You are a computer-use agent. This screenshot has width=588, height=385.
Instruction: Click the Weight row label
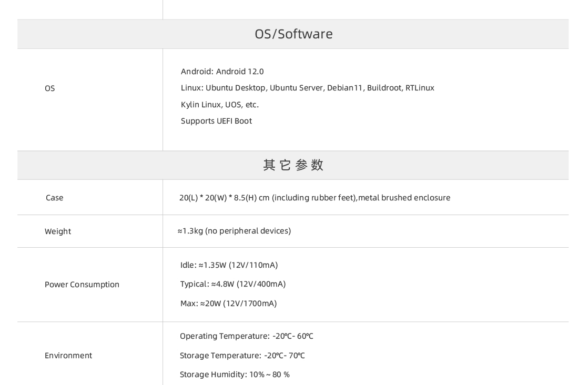[58, 231]
